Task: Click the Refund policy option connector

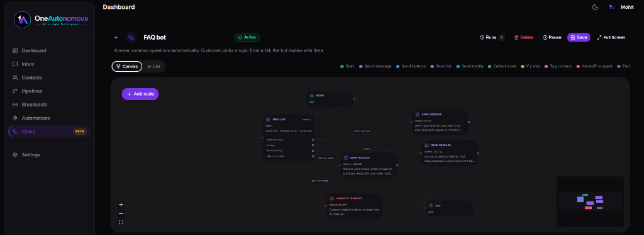Action: tap(313, 151)
